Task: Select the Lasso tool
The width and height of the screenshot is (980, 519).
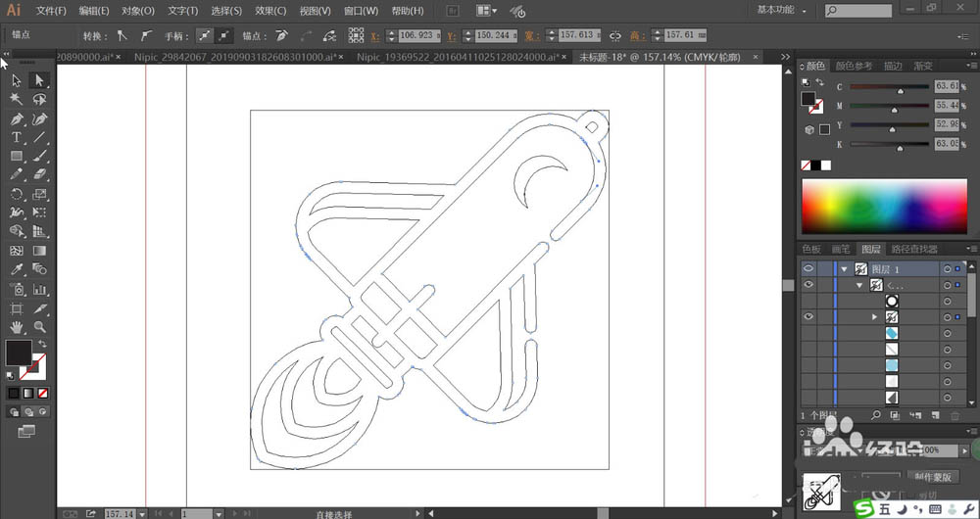Action: [x=39, y=99]
